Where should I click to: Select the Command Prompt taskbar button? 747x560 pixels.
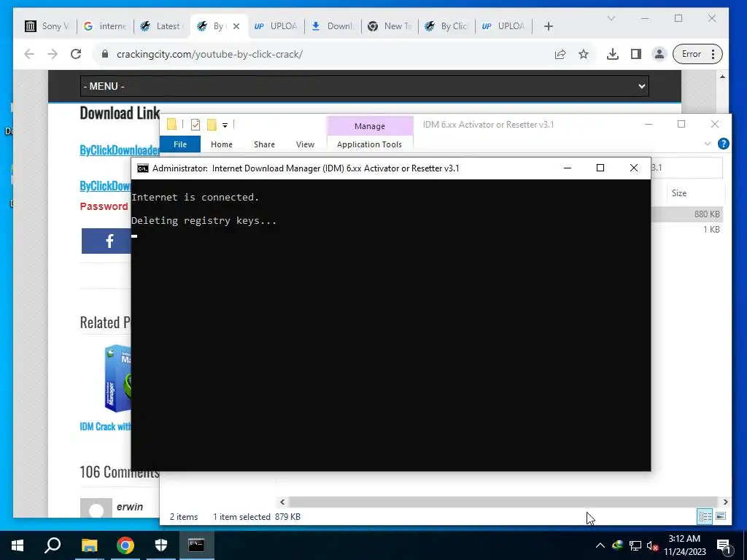196,545
